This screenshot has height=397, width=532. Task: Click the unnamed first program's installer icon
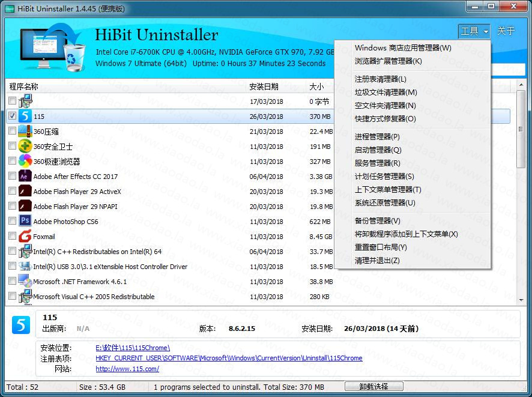25,101
